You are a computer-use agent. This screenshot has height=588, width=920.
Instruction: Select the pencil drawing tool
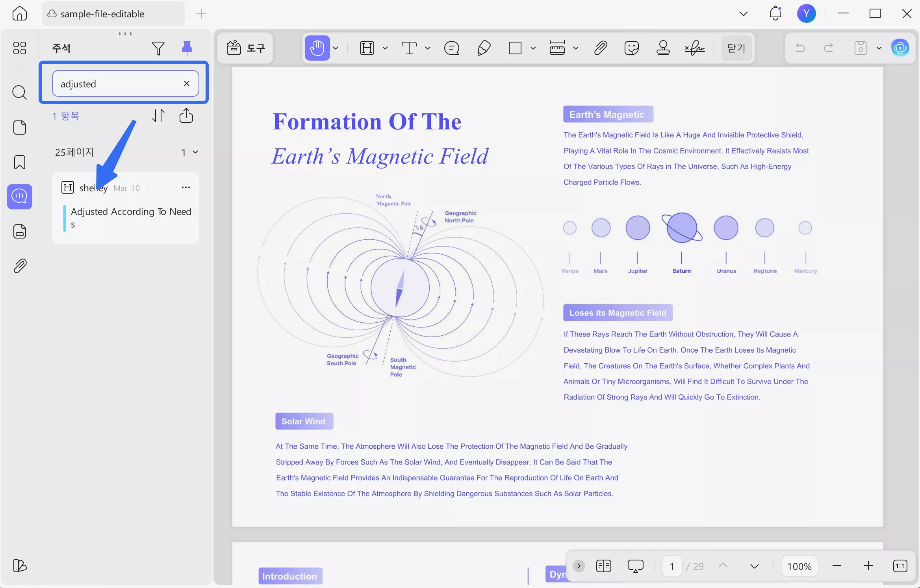(484, 48)
